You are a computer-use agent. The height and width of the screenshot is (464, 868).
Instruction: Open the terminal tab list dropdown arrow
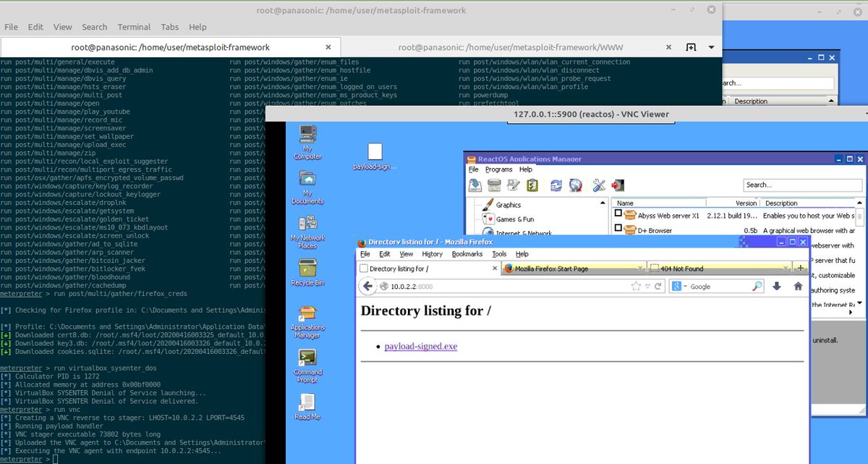712,47
